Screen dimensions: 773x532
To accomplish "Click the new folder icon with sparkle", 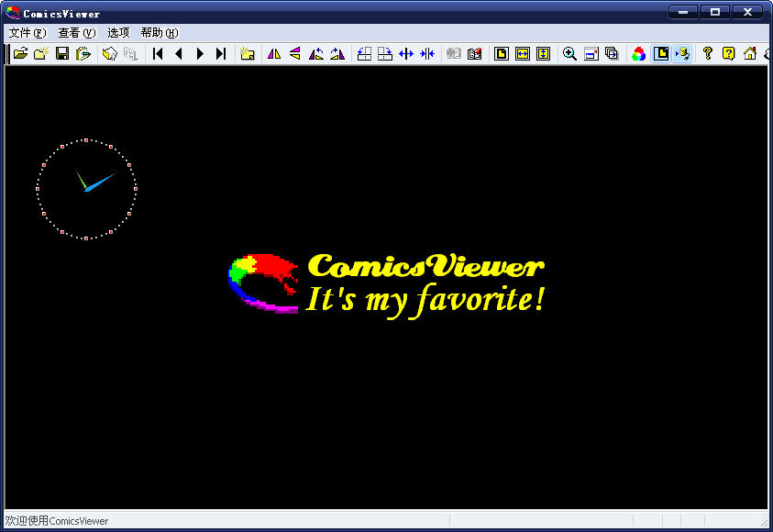I will tap(41, 53).
